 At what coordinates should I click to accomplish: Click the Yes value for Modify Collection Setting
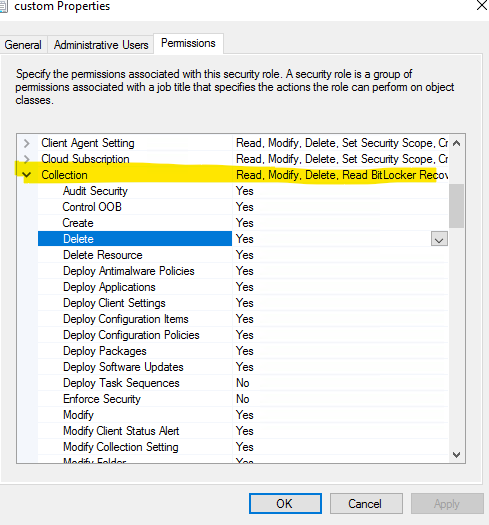(245, 447)
